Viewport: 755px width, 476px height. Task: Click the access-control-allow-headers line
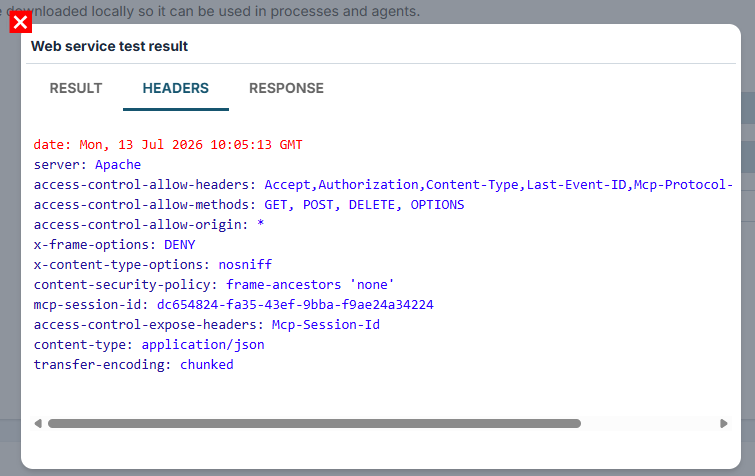[383, 185]
